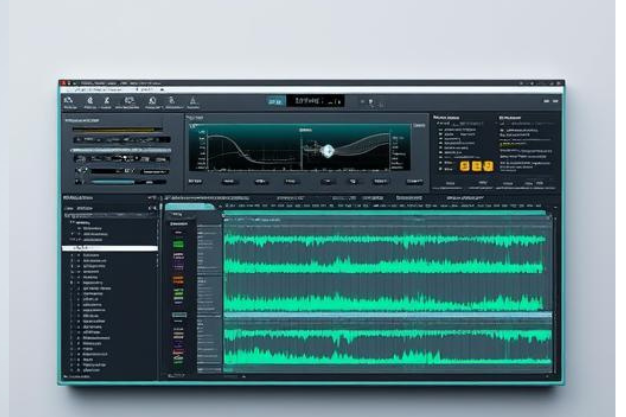Click the blue button beside the time counter

pos(276,101)
